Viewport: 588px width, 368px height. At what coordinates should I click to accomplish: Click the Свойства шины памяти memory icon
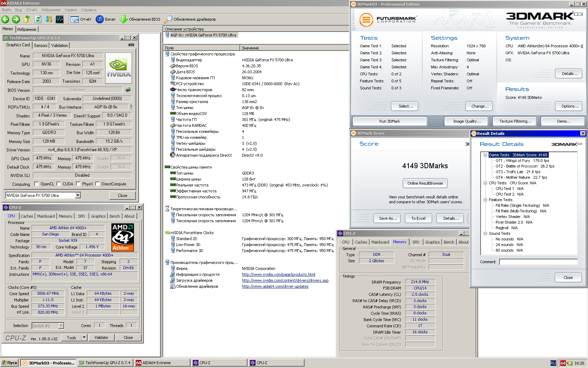[x=167, y=167]
